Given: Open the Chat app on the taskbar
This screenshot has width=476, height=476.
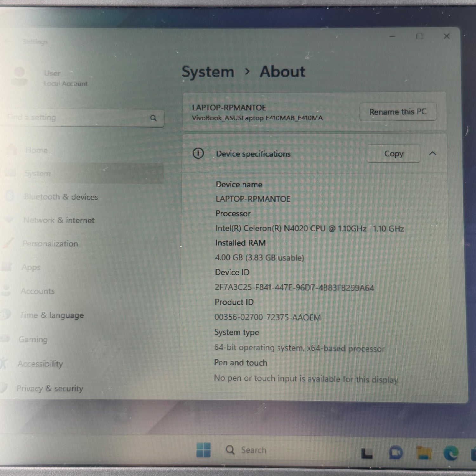Looking at the screenshot, I should [395, 453].
